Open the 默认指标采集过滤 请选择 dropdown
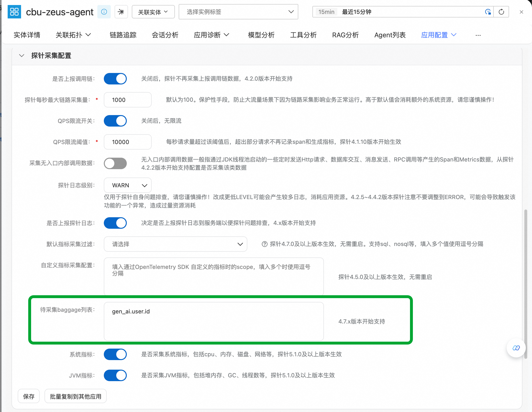 click(x=175, y=244)
